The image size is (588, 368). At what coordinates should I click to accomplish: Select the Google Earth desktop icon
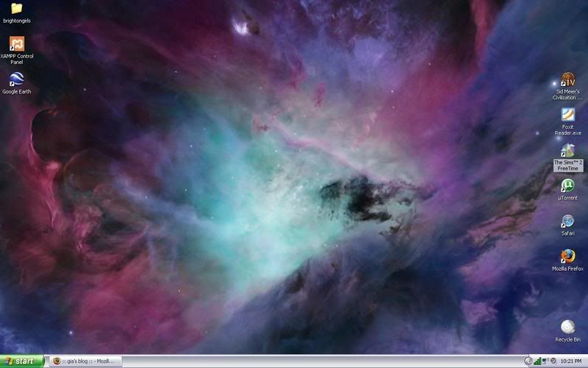16,79
